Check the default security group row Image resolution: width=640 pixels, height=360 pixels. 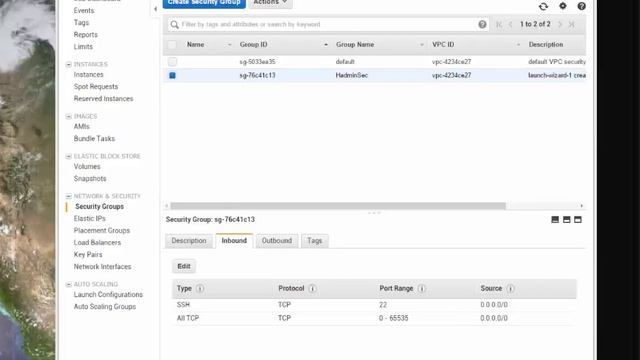tap(172, 62)
